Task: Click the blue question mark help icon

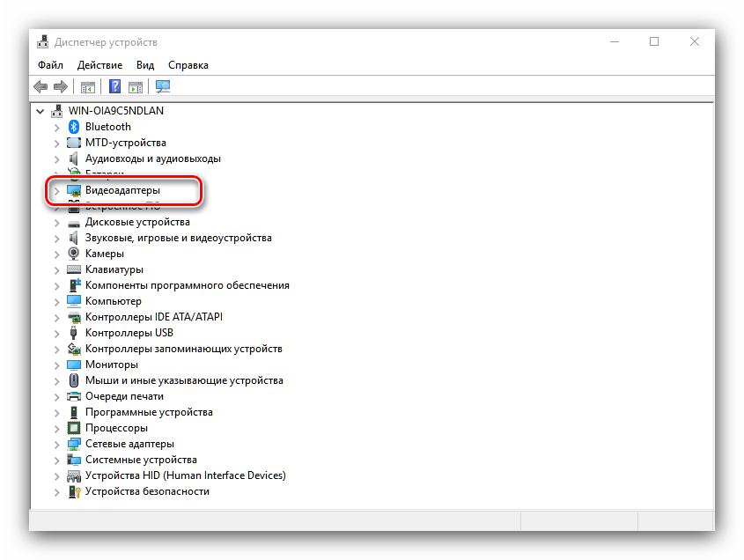Action: pyautogui.click(x=114, y=86)
